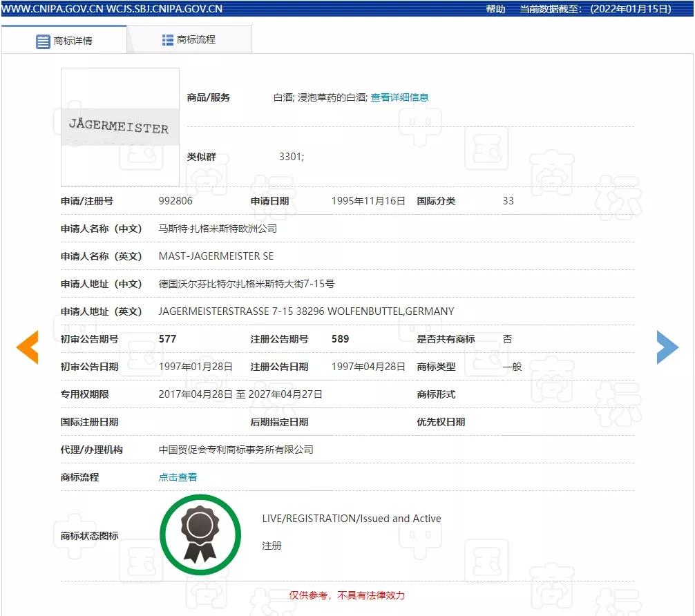This screenshot has width=695, height=616.
Task: Select status text LIVE/REGISTRATION/Issued and Active
Action: click(352, 519)
